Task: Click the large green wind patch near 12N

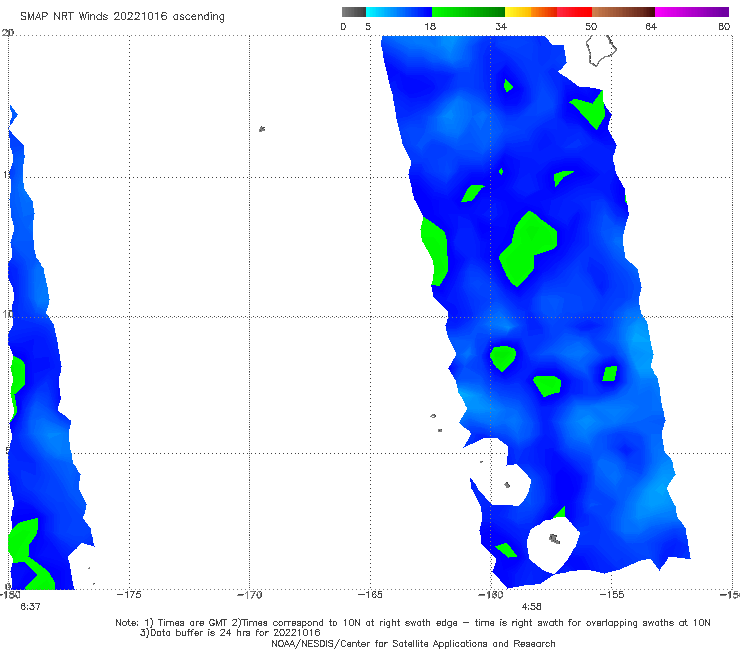Action: tap(528, 248)
